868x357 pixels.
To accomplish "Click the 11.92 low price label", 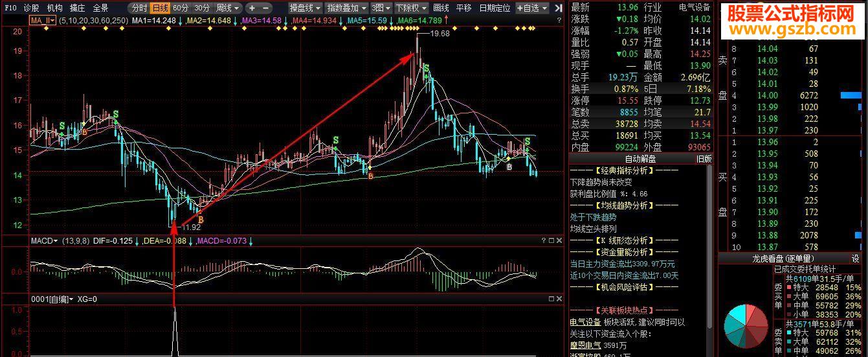I will 190,227.
